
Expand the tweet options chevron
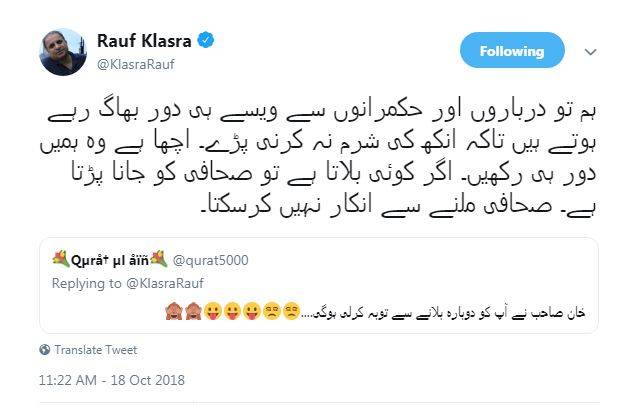tap(591, 52)
